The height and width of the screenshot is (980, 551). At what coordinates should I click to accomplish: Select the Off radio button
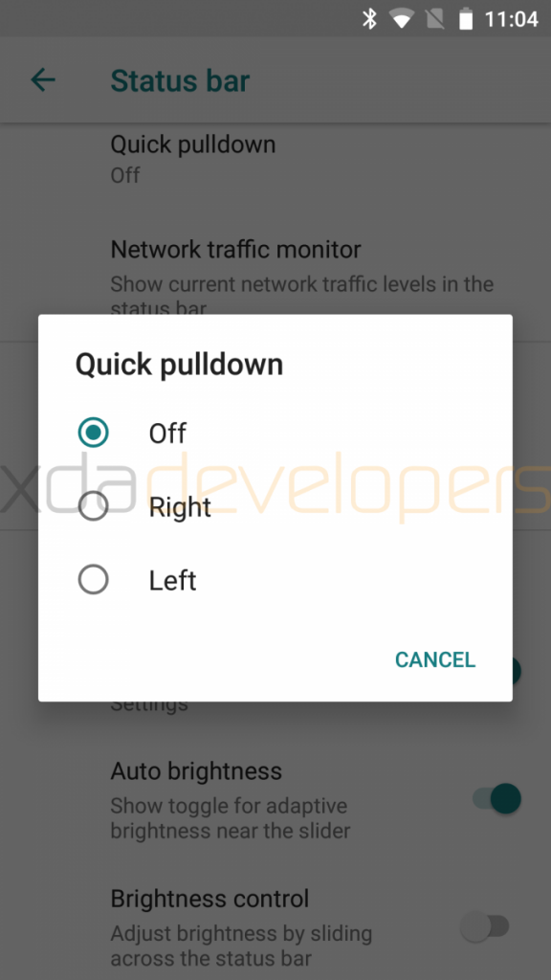tap(93, 433)
